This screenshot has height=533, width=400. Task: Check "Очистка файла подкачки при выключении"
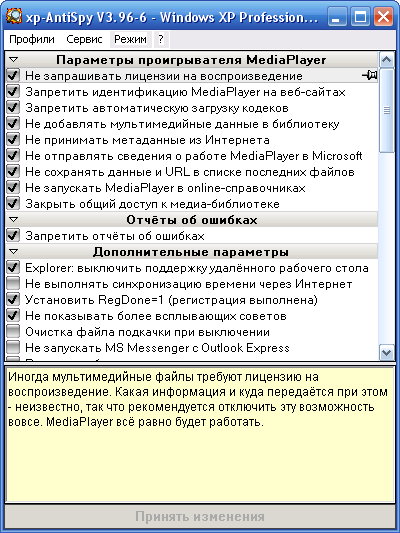(13, 331)
